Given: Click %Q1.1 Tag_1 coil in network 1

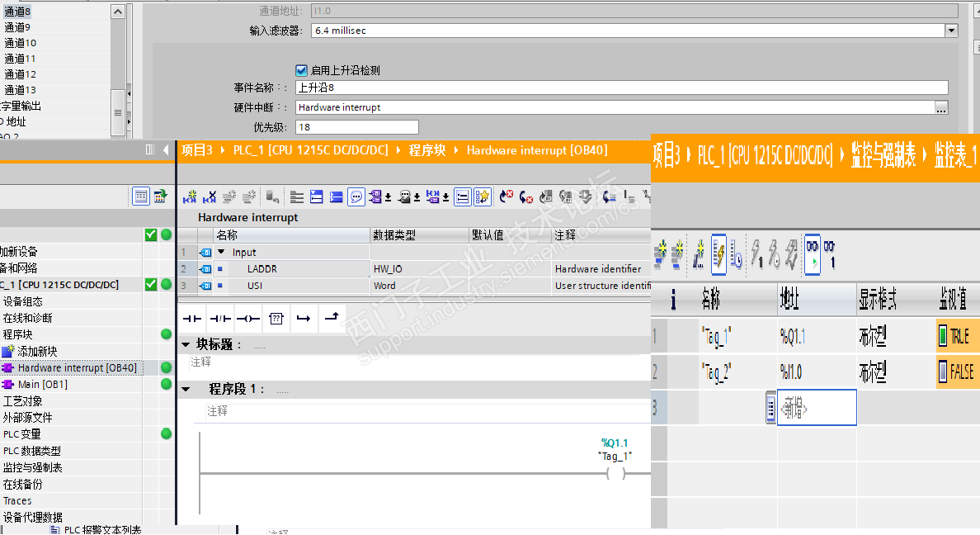Looking at the screenshot, I should pos(615,474).
